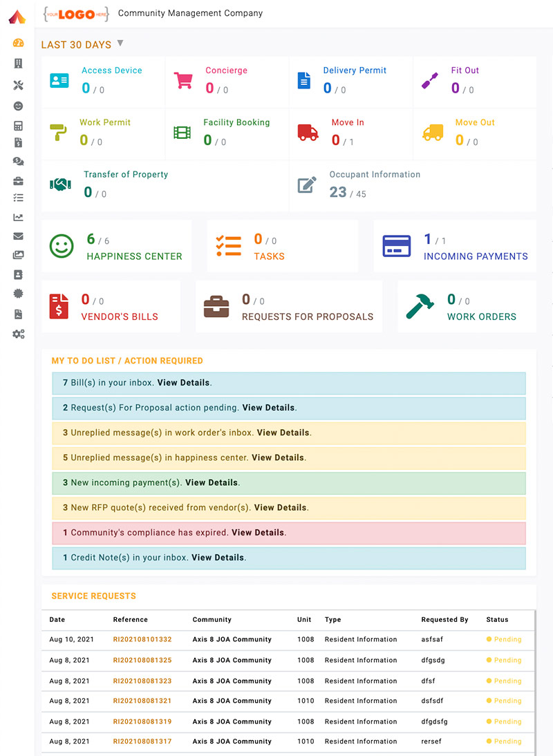View Details for 7 Bills in inbox
This screenshot has width=553, height=756.
(x=183, y=383)
